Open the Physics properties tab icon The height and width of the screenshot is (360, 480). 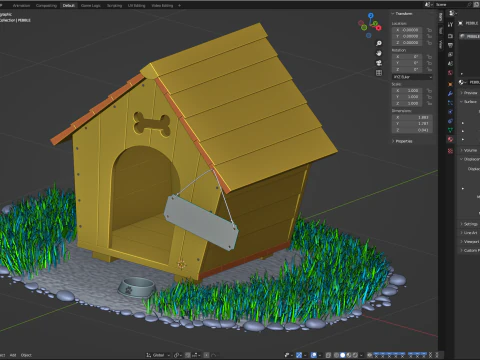pyautogui.click(x=450, y=112)
